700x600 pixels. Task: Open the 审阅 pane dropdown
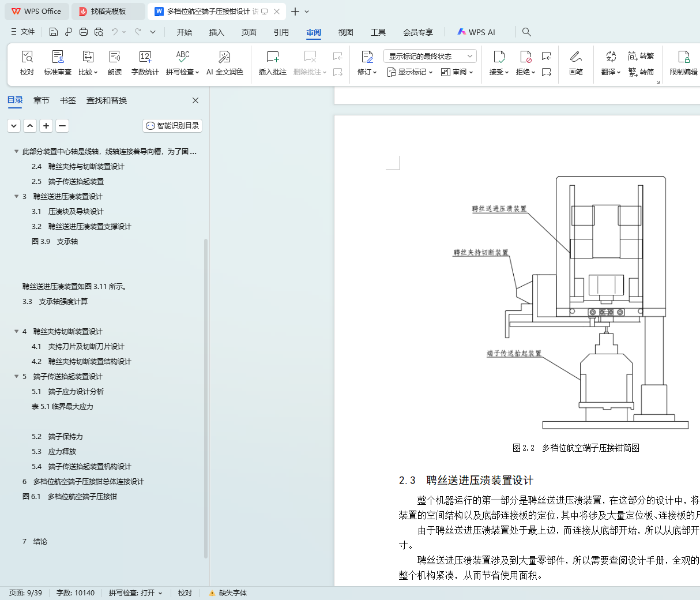(x=457, y=72)
